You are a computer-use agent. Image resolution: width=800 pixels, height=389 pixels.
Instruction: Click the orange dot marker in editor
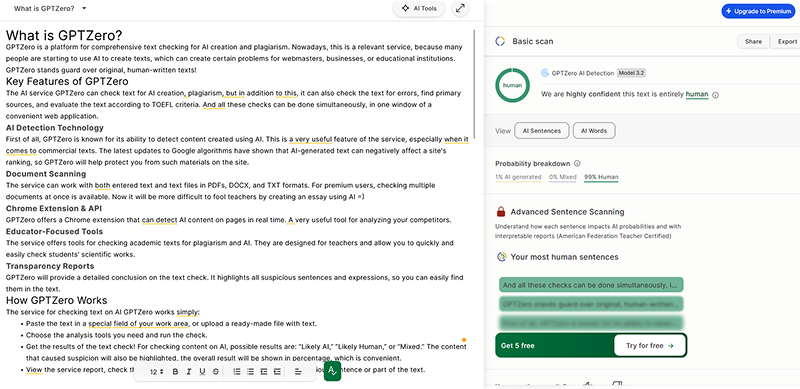[x=464, y=339]
